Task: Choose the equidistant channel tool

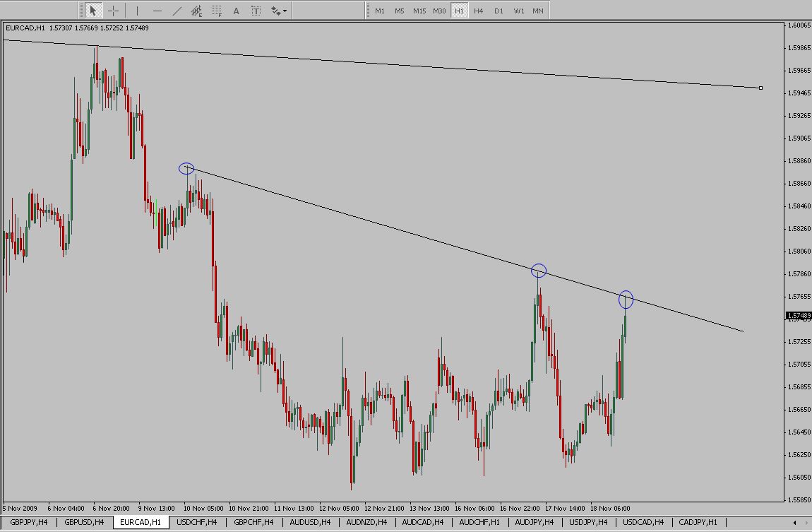Action: 197,11
